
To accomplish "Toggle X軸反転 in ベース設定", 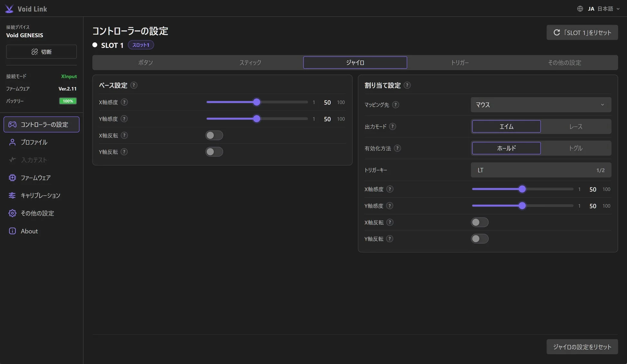I will click(x=214, y=135).
